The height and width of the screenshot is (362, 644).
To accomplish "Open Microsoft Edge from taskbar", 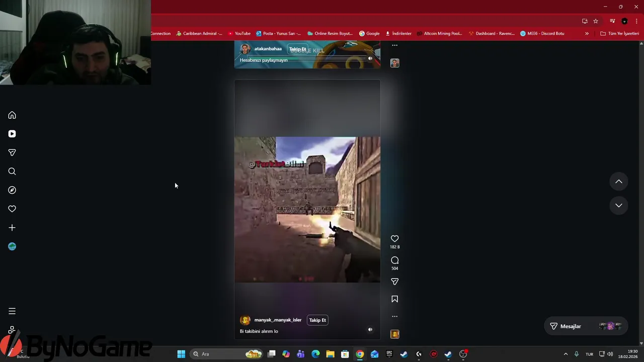I will click(x=315, y=354).
